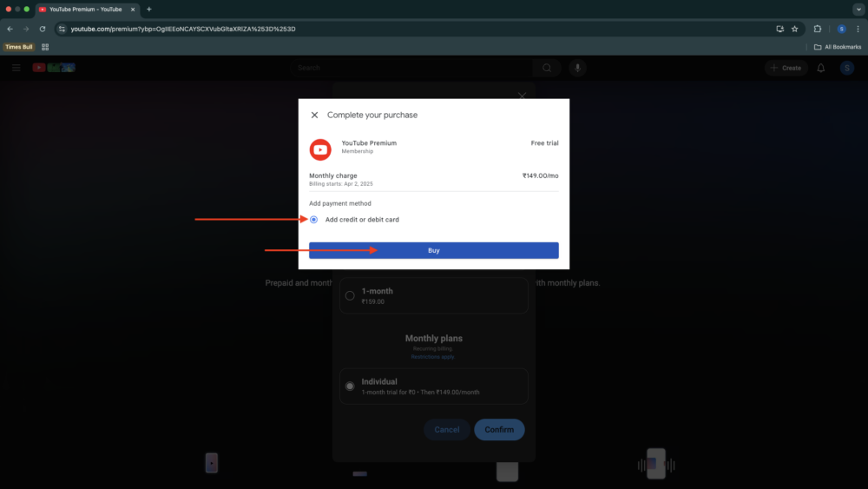Open the Chrome three-dot menu
The image size is (868, 489).
click(858, 29)
